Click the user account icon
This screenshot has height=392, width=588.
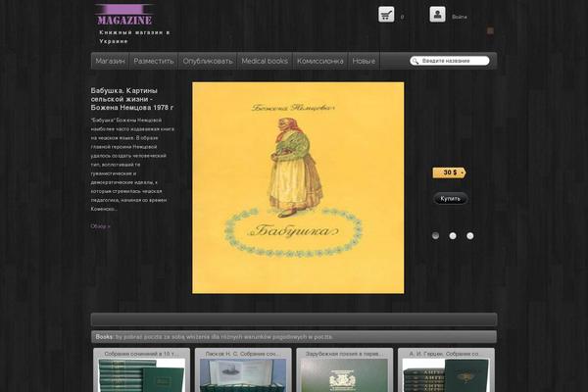[437, 15]
